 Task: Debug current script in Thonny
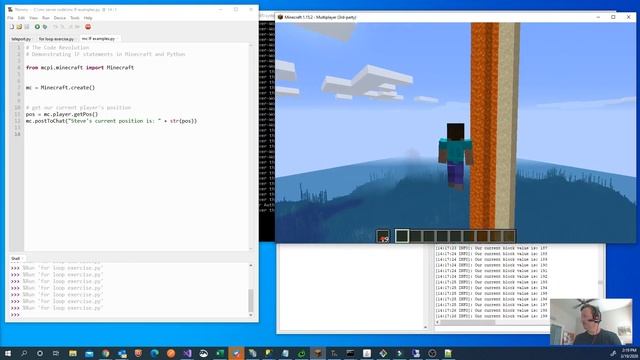point(45,27)
